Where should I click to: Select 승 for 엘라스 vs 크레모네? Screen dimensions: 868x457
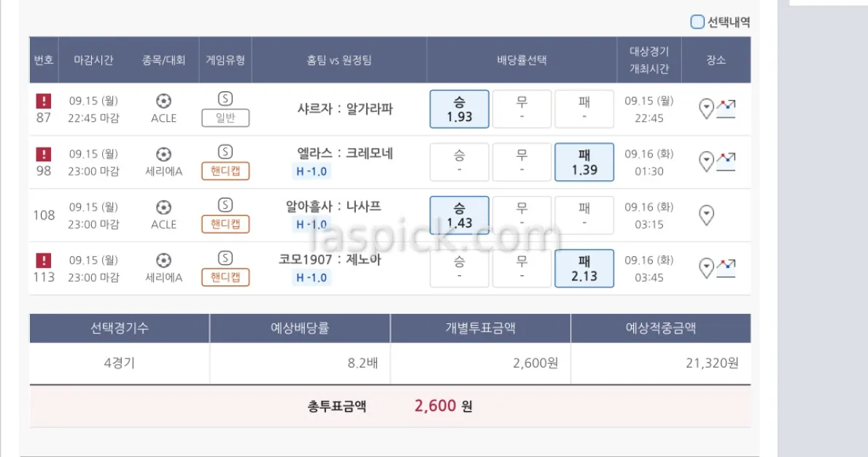point(460,162)
